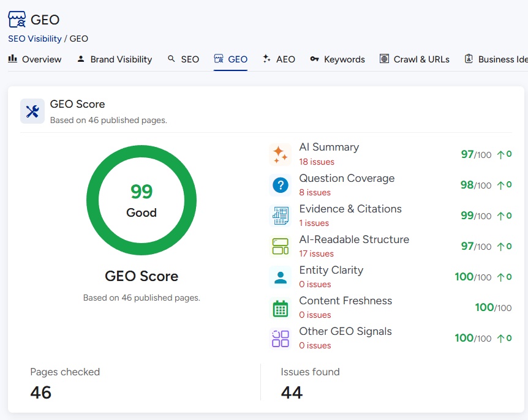Open Question Coverage 8 issues link
Screen dimensions: 528x420
tap(315, 192)
